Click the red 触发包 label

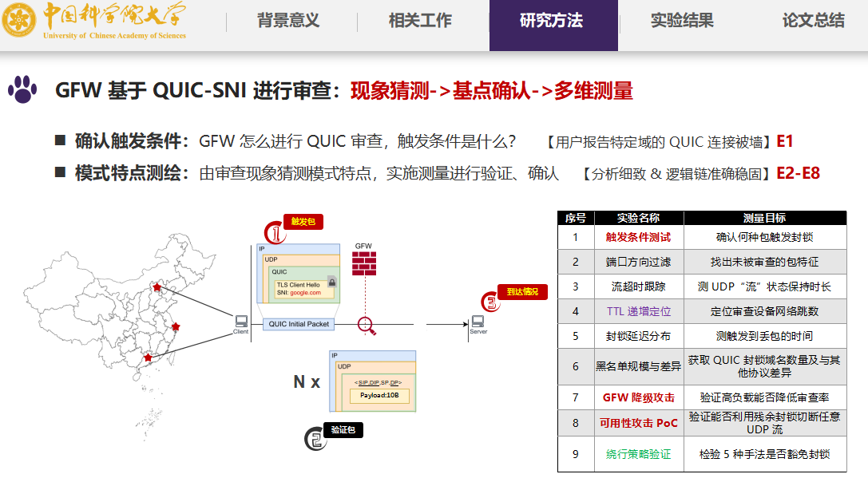tap(303, 222)
